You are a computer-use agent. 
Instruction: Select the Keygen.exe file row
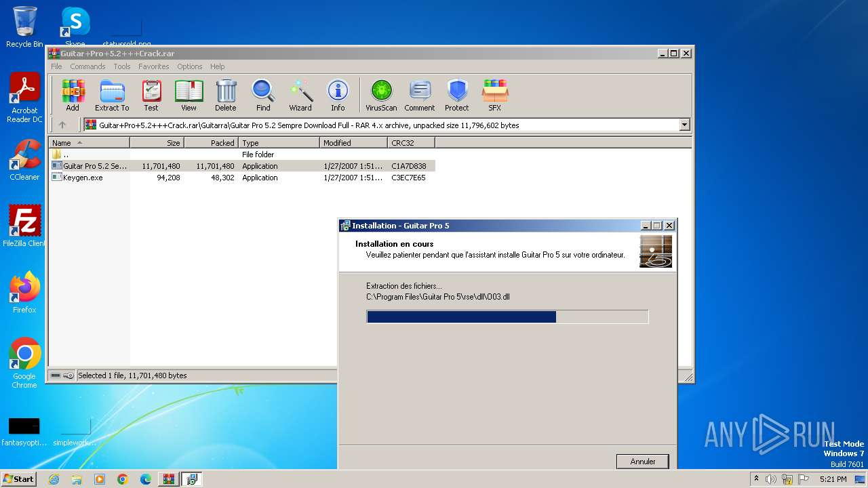(x=242, y=178)
